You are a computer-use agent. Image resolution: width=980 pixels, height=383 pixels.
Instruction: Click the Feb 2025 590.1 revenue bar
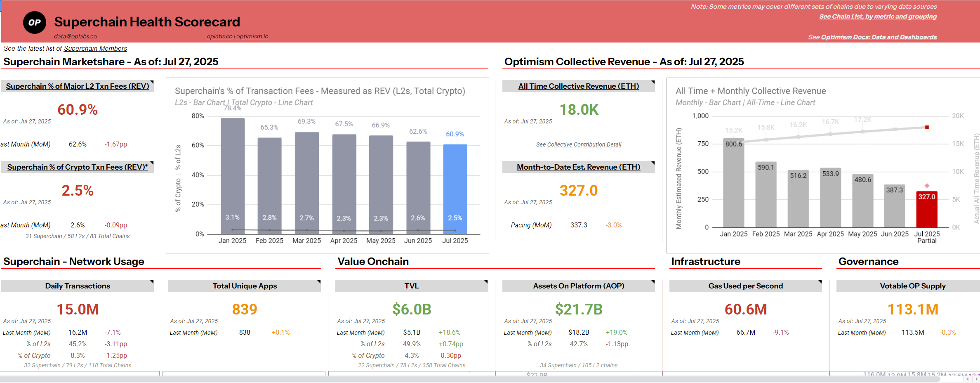point(766,194)
